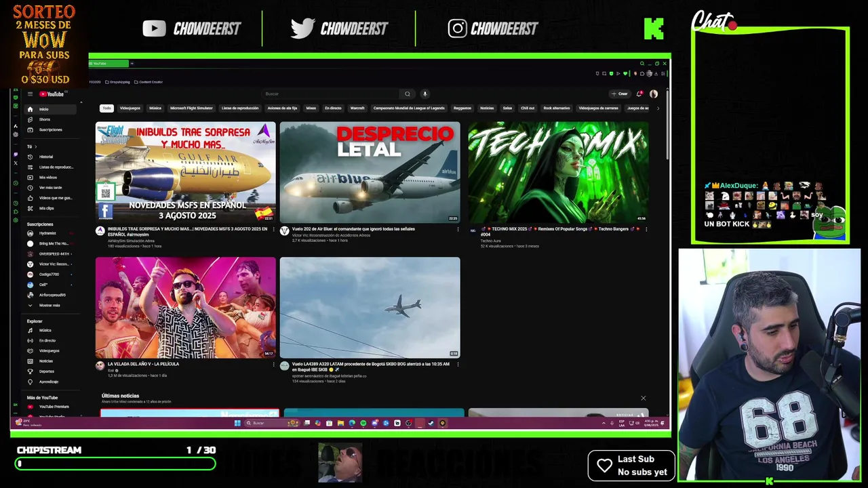Click the Crear button

point(620,94)
